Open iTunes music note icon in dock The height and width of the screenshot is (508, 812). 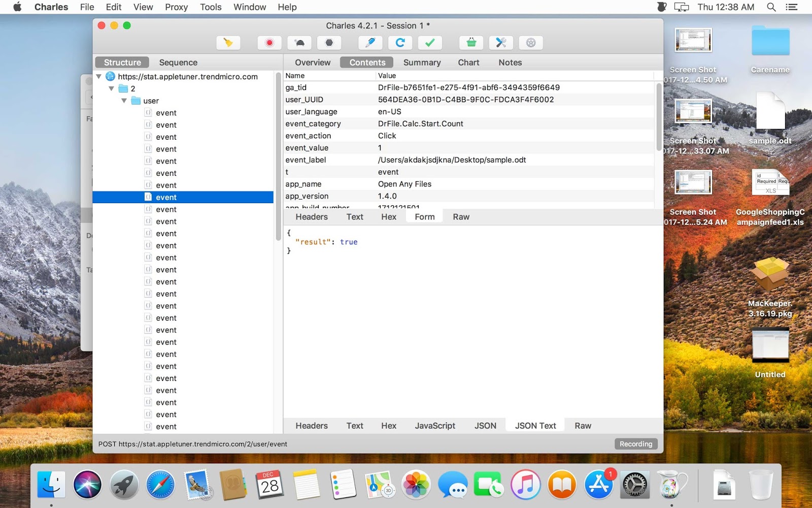tap(525, 484)
